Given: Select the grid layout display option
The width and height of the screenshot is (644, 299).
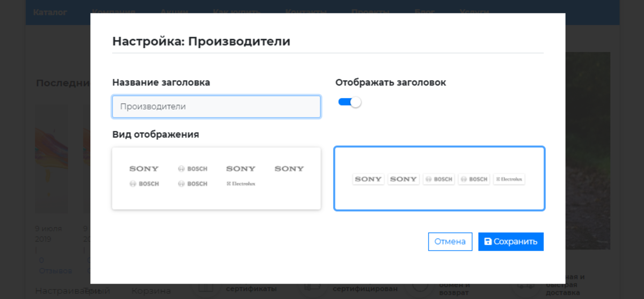Looking at the screenshot, I should (216, 178).
